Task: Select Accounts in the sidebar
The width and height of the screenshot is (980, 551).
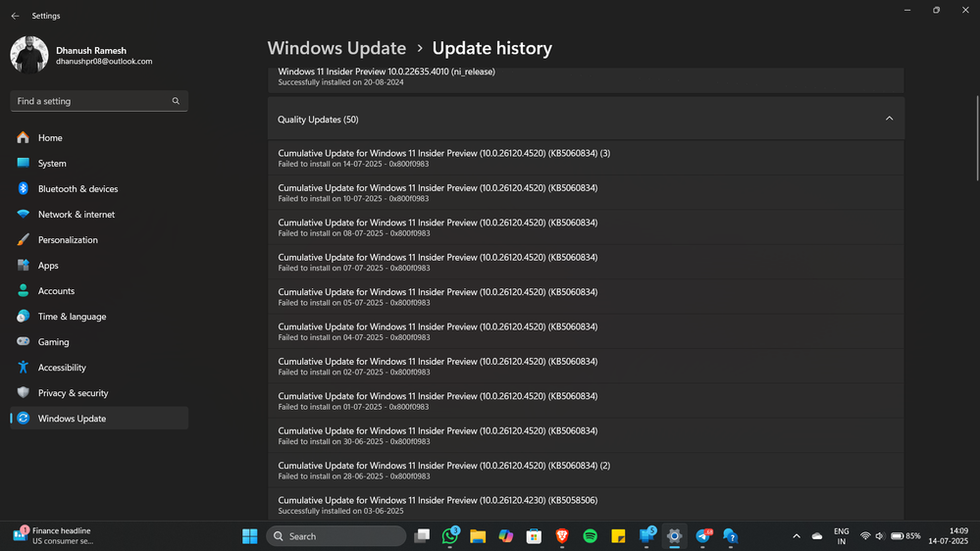Action: pyautogui.click(x=99, y=291)
